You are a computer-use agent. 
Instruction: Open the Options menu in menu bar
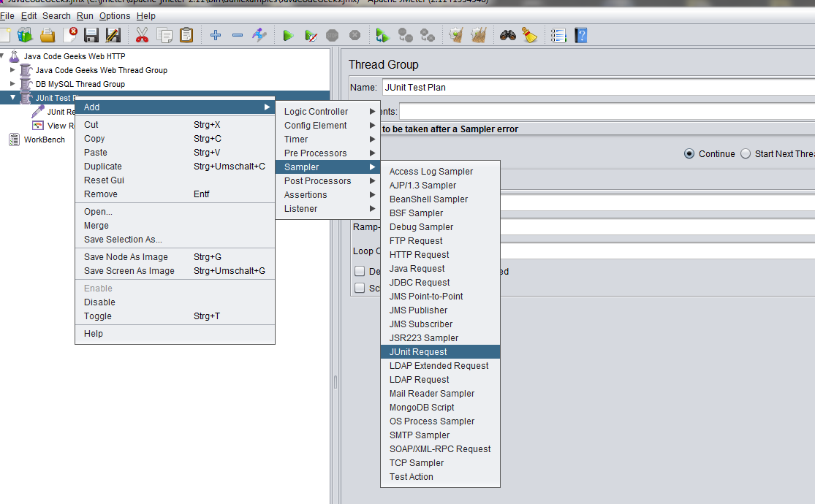(x=115, y=15)
